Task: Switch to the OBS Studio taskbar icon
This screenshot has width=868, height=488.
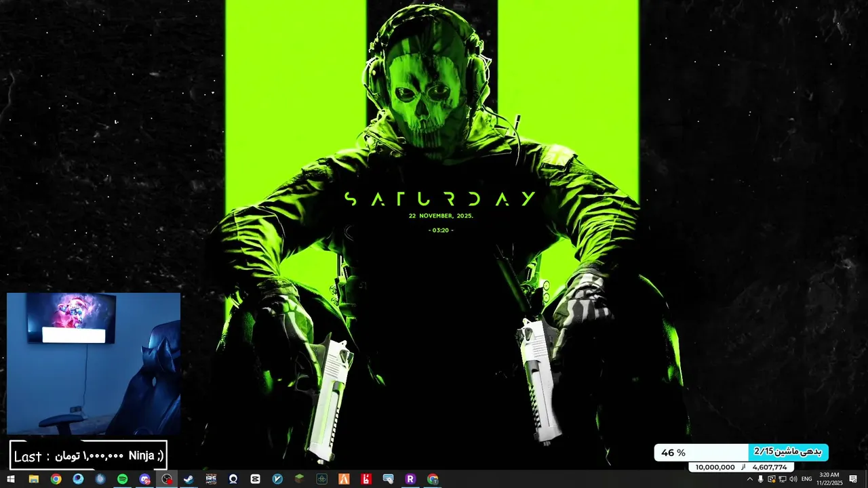Action: pyautogui.click(x=166, y=479)
